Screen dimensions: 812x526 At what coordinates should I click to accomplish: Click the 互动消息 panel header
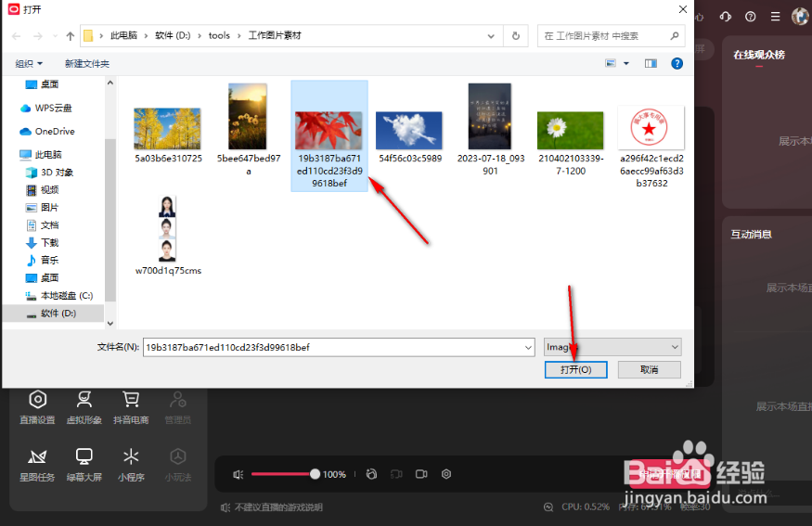[x=751, y=235]
